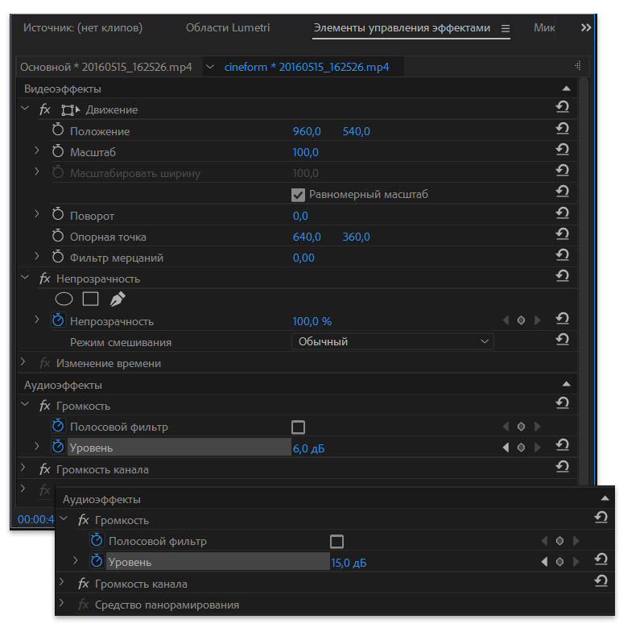Reset the Опорная точка parameter
This screenshot has width=644, height=644.
[x=562, y=233]
